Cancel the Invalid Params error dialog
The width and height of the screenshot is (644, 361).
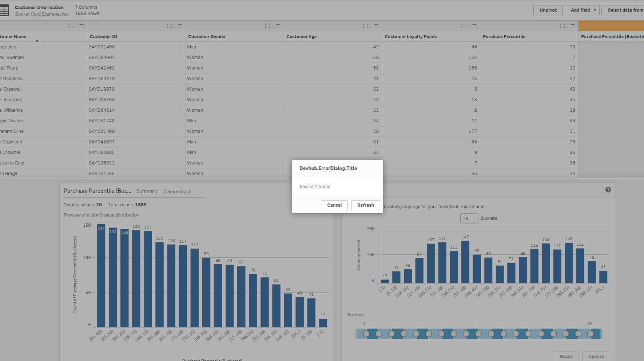[334, 205]
